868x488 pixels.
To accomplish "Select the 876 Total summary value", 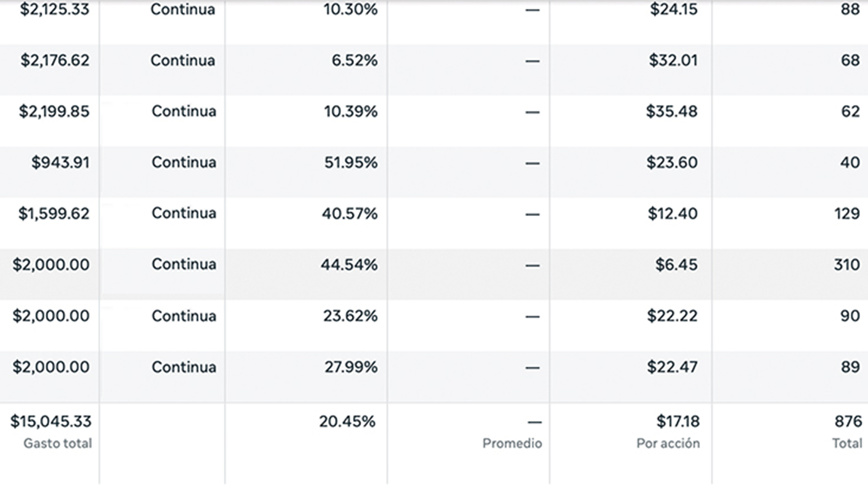I will coord(848,422).
